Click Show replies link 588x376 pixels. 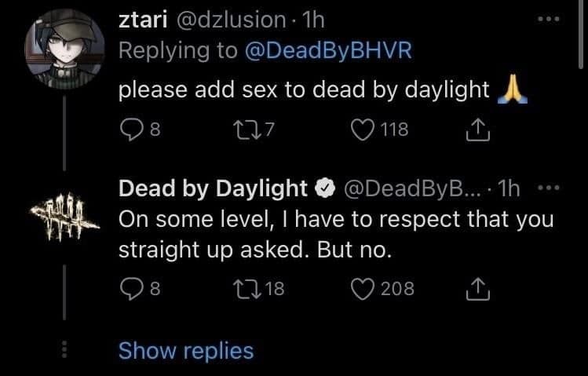186,351
